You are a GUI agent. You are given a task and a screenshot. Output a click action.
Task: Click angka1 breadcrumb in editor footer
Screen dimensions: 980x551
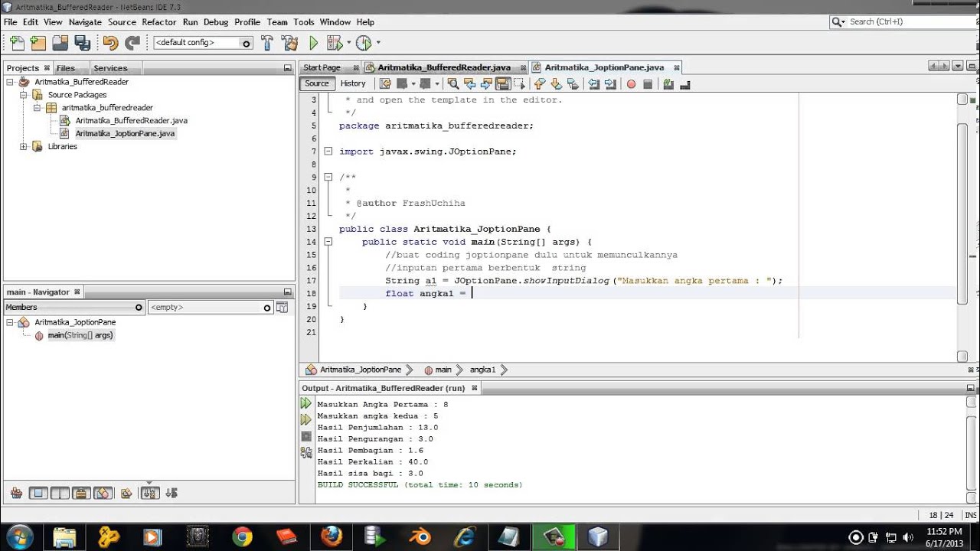pyautogui.click(x=483, y=370)
